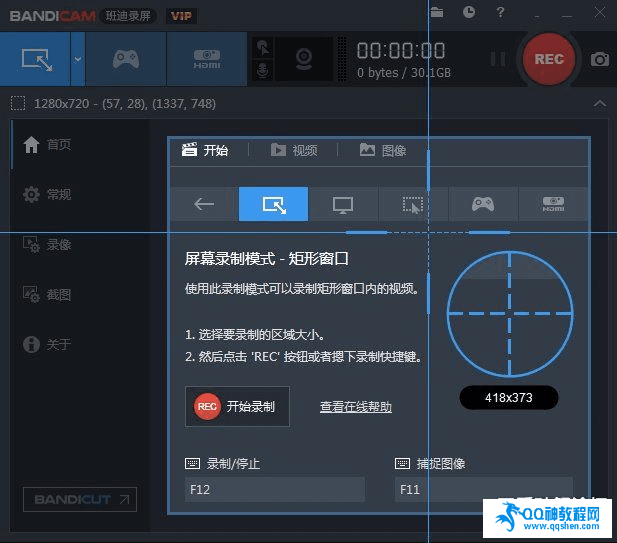Toggle the webcam overlay icon
Image resolution: width=617 pixels, height=543 pixels.
(x=304, y=59)
